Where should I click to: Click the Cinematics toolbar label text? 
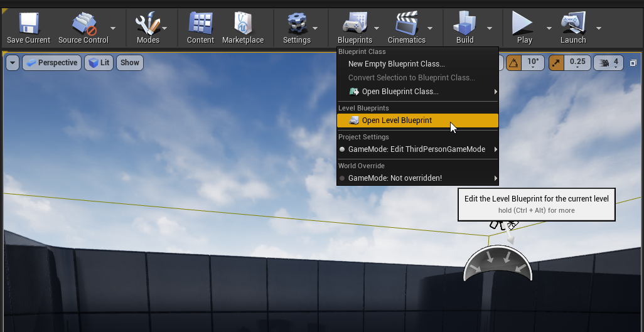pyautogui.click(x=407, y=40)
